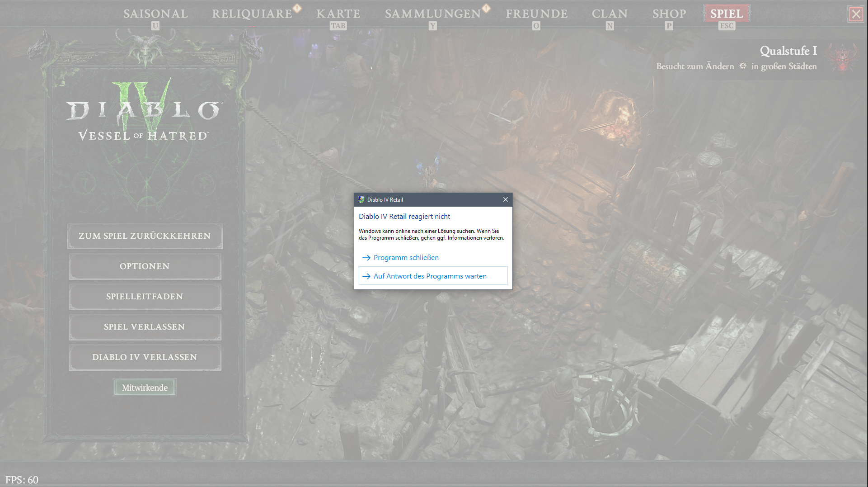
Task: Click the Y key hint under Sammlungen
Action: (432, 26)
